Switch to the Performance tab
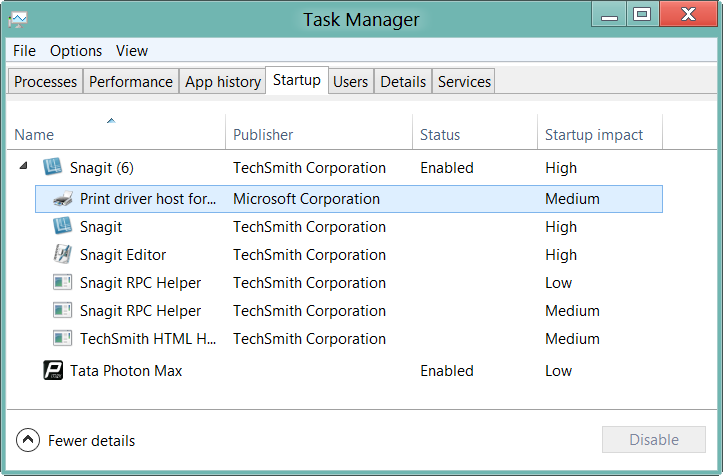The image size is (723, 476). (131, 82)
